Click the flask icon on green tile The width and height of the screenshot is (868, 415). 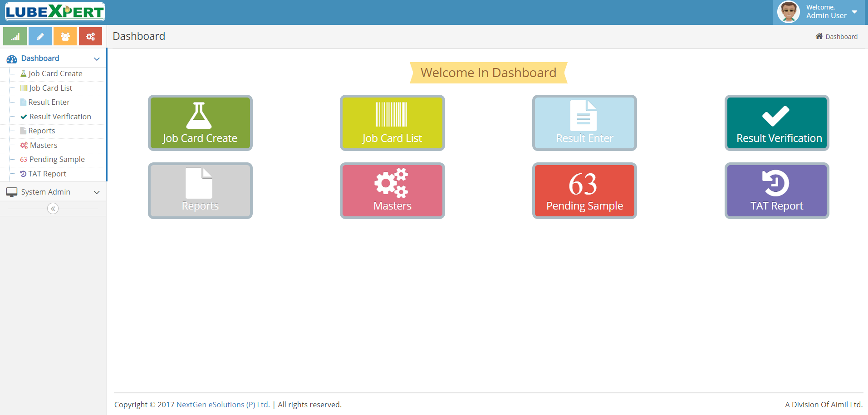coord(199,116)
